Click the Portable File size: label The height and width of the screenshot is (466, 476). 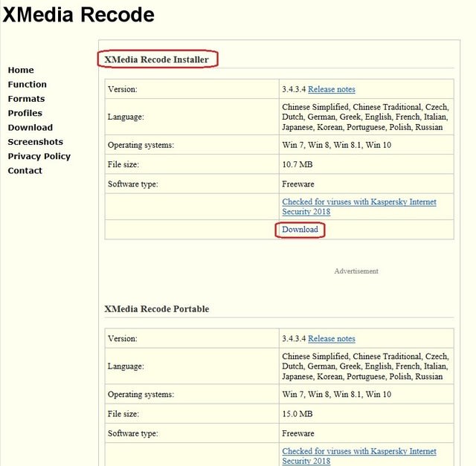tap(123, 414)
